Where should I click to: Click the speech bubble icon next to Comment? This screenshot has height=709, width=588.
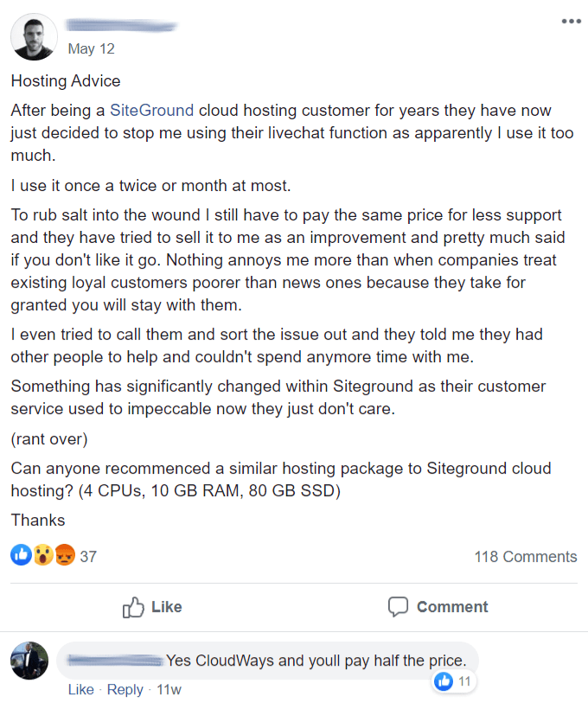tap(399, 606)
